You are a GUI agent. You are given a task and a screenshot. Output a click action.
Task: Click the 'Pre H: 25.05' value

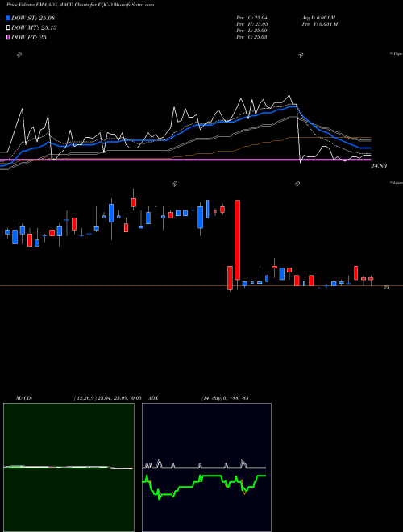pyautogui.click(x=251, y=24)
